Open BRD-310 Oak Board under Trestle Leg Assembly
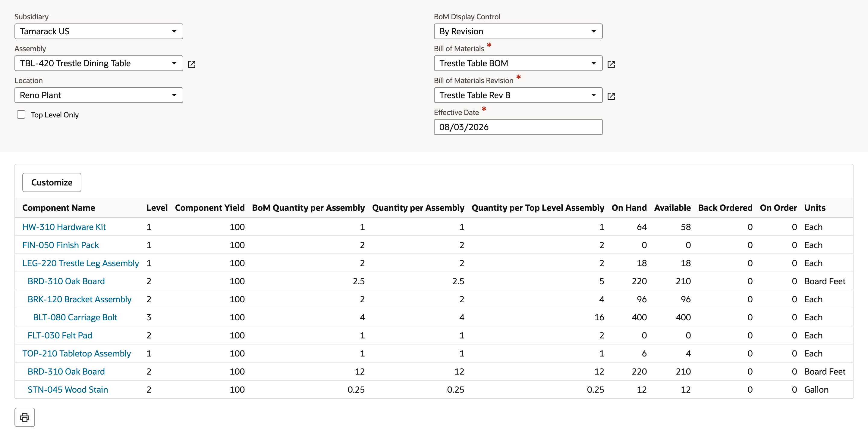The image size is (868, 442). tap(66, 281)
